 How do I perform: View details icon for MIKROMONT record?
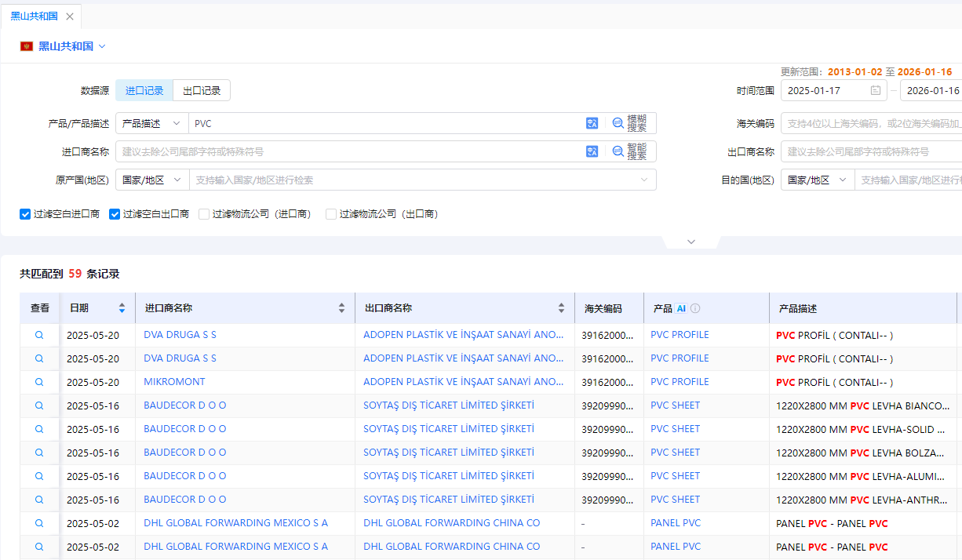39,382
